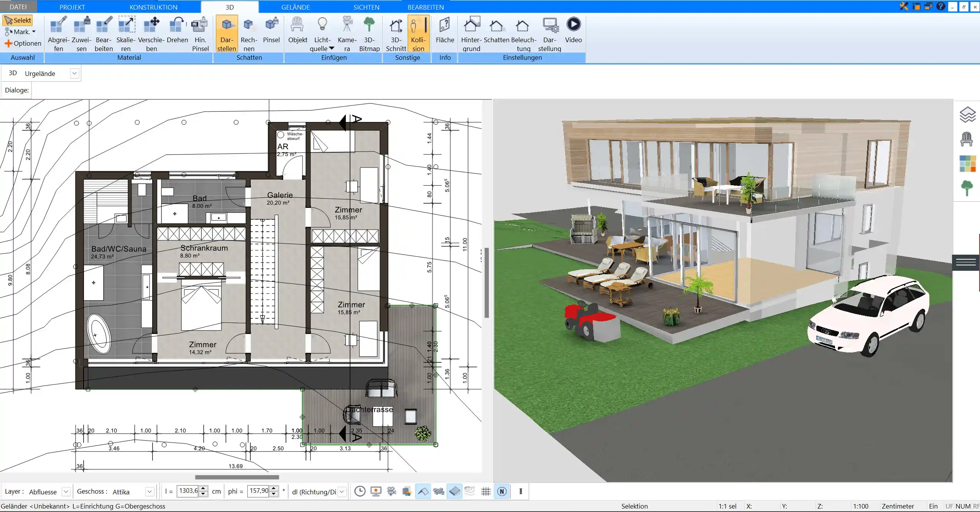Decrease the phi angle value
The image size is (980, 512).
(274, 494)
